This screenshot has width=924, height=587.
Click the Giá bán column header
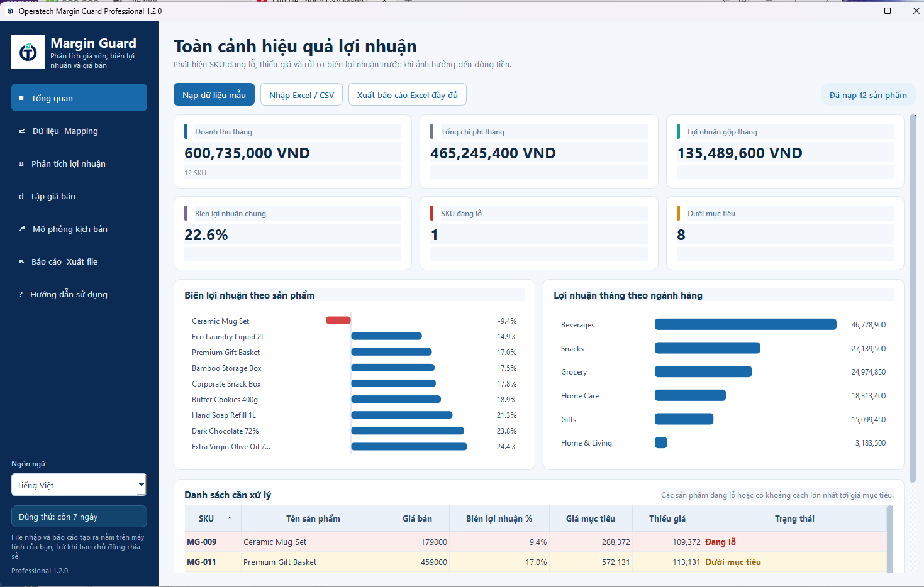coord(418,518)
